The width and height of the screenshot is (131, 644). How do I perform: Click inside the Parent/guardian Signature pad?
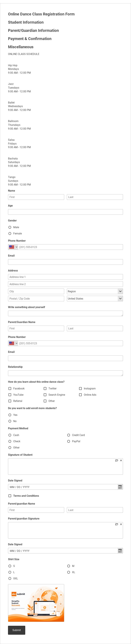tap(65, 530)
